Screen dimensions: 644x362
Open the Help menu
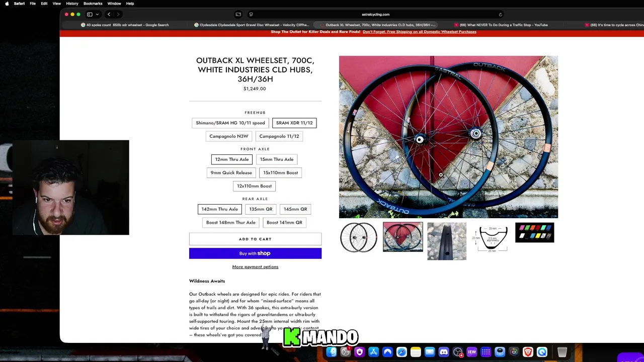130,4
